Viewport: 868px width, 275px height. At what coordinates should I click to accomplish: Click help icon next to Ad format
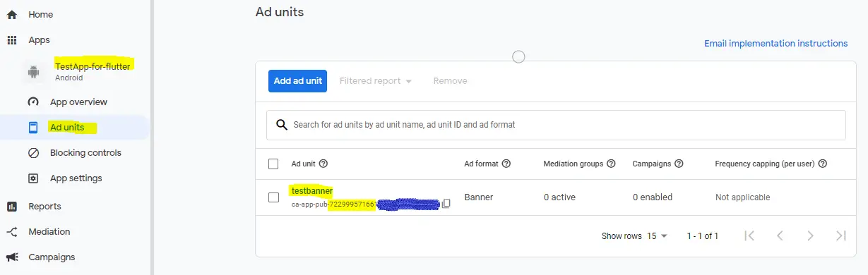(x=506, y=164)
